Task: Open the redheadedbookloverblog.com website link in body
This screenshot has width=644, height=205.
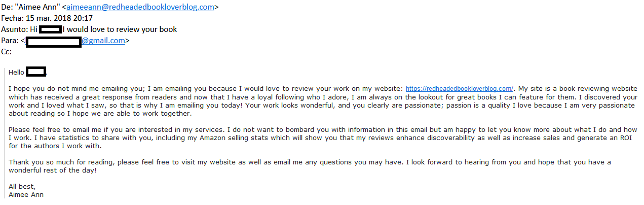Action: pos(460,89)
